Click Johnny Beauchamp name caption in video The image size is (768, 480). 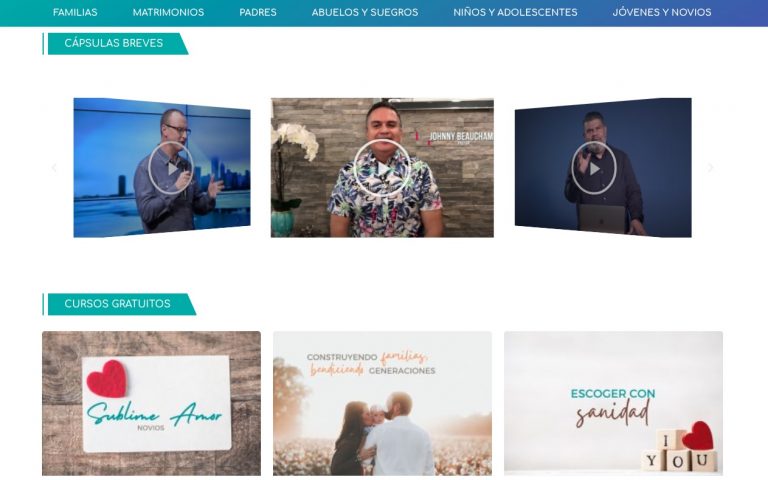click(460, 137)
